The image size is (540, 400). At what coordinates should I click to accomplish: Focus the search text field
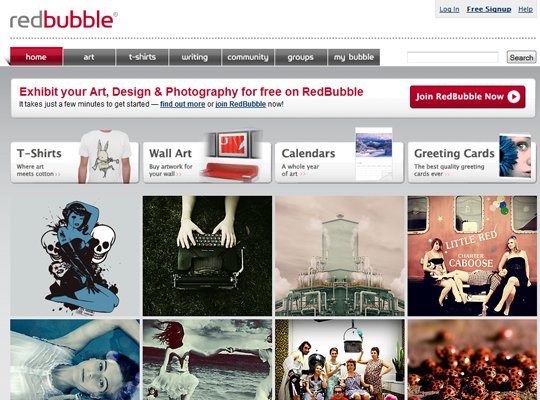pos(453,57)
